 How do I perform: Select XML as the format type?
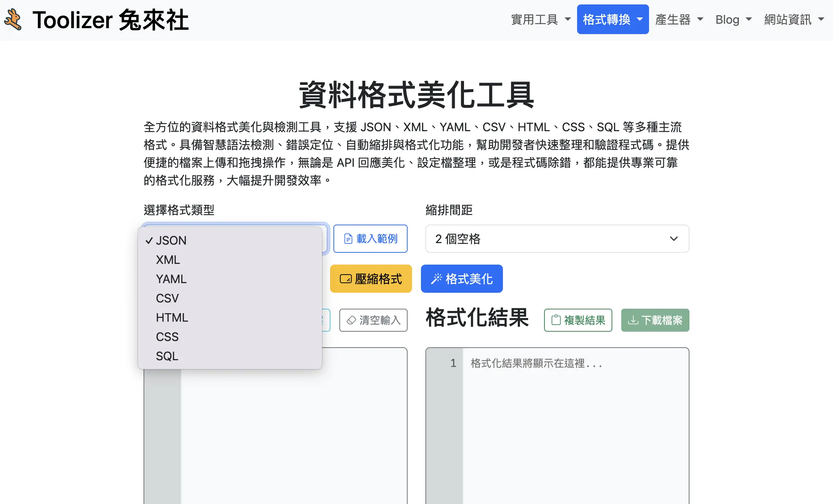[168, 259]
